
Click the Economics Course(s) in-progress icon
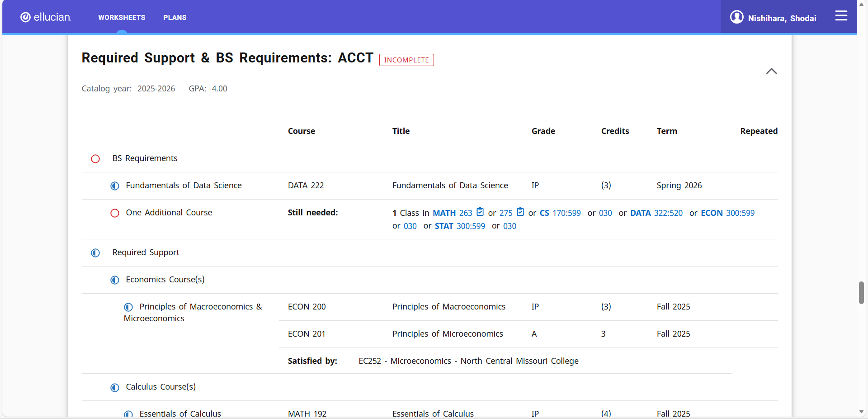[x=115, y=280]
